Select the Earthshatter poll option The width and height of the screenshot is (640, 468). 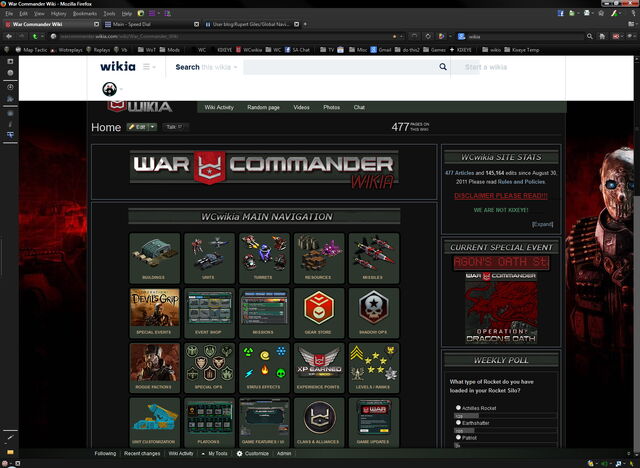(x=458, y=423)
